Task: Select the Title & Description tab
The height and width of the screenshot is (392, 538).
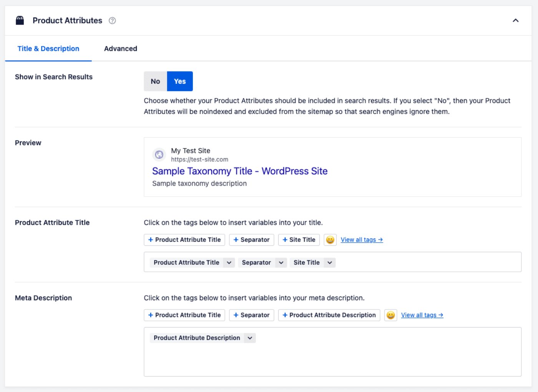Action: (x=48, y=49)
